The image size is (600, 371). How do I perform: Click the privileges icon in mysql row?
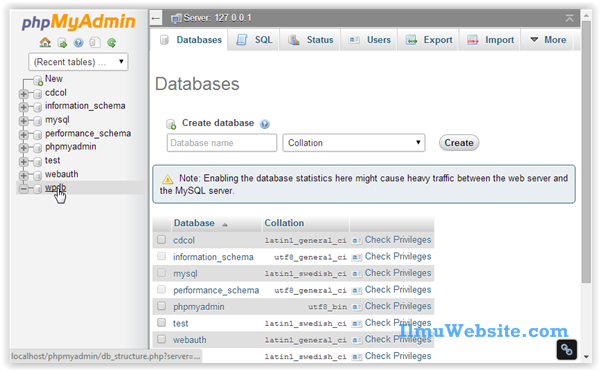(357, 274)
